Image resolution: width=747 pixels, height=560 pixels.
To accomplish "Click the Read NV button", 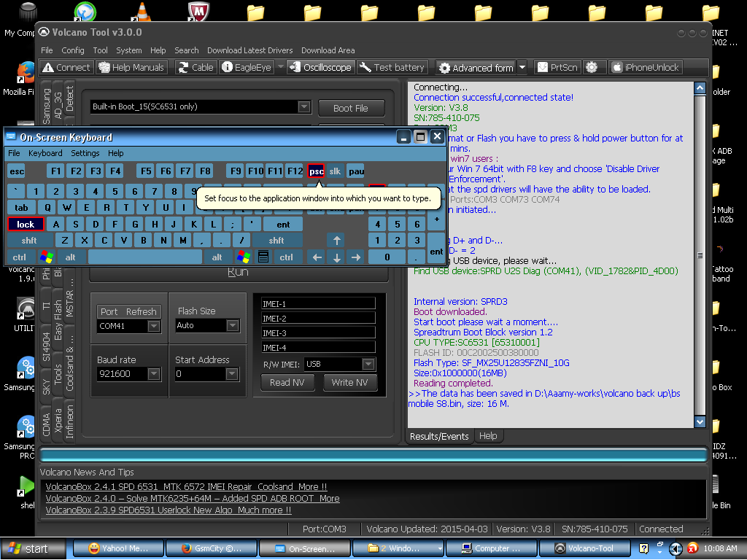I will [x=287, y=382].
